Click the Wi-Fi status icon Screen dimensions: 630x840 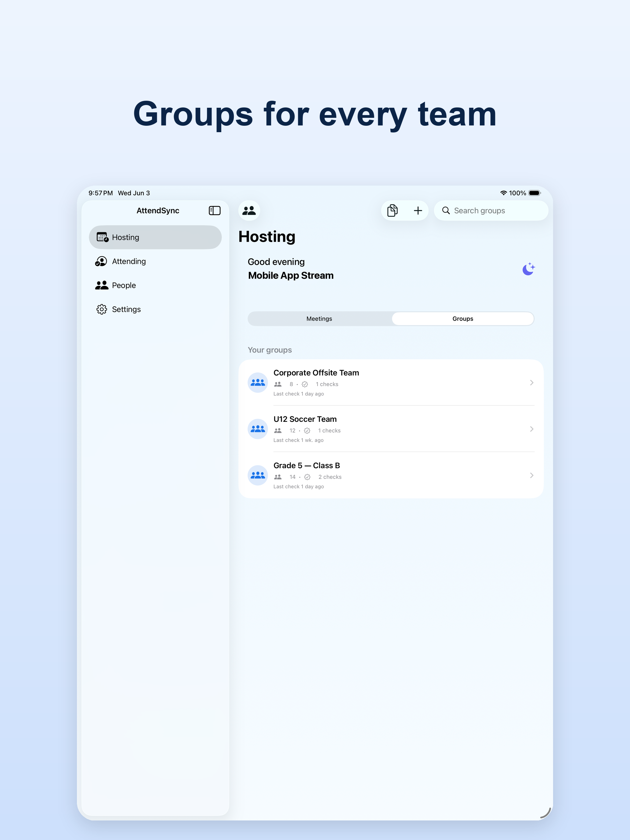[504, 193]
